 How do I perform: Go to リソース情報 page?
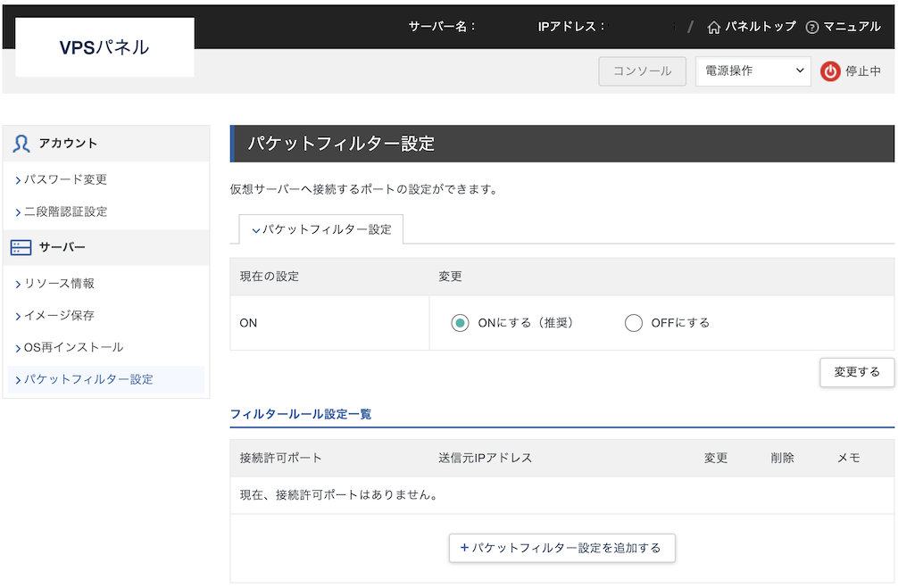click(59, 283)
